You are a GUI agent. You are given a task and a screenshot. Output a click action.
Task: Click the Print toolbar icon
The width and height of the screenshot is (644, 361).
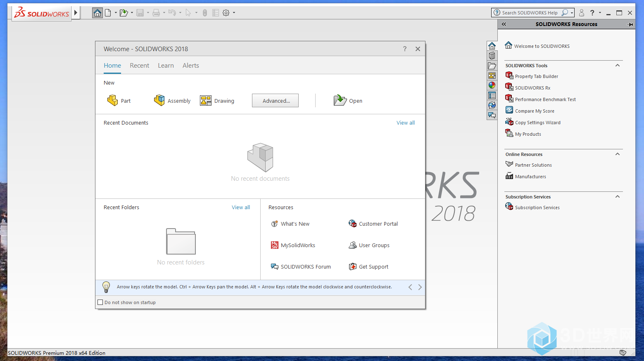click(x=156, y=13)
